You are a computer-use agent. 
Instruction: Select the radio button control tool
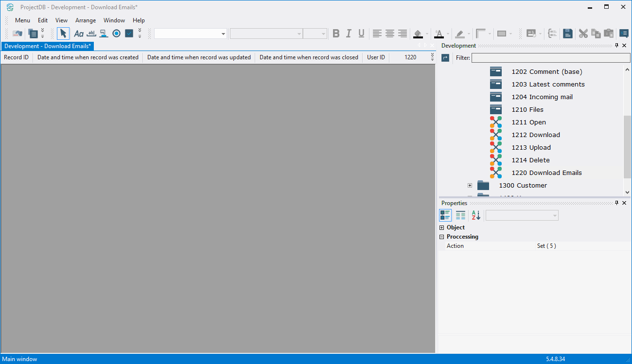[x=116, y=34]
